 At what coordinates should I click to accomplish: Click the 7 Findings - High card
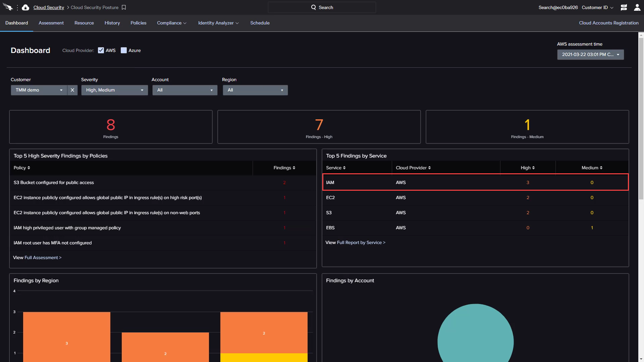coord(319,127)
